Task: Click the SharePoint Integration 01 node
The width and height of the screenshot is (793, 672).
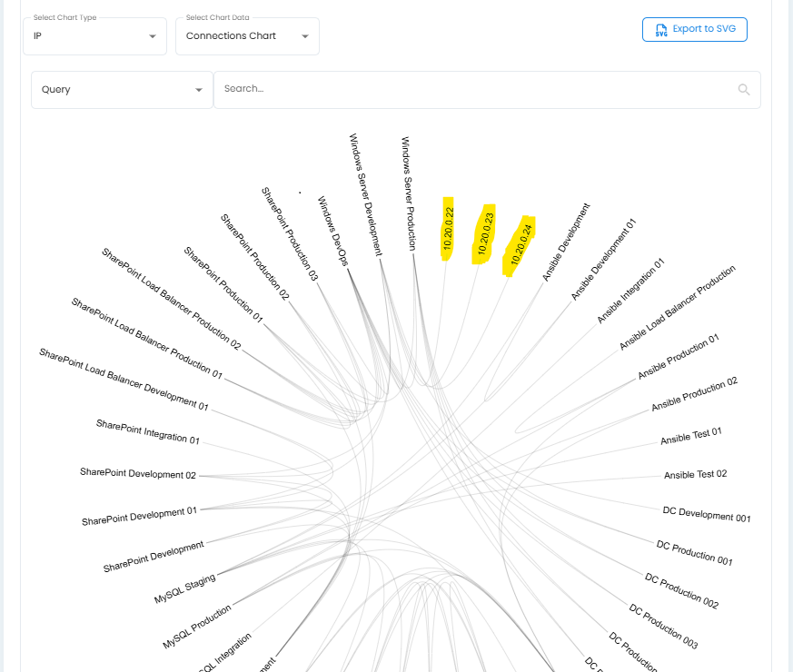Action: [147, 431]
